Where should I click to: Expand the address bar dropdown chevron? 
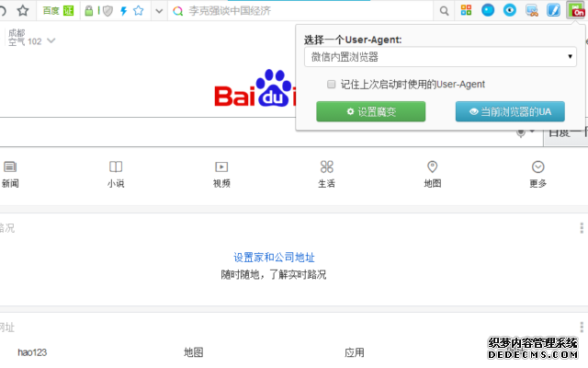pos(159,11)
